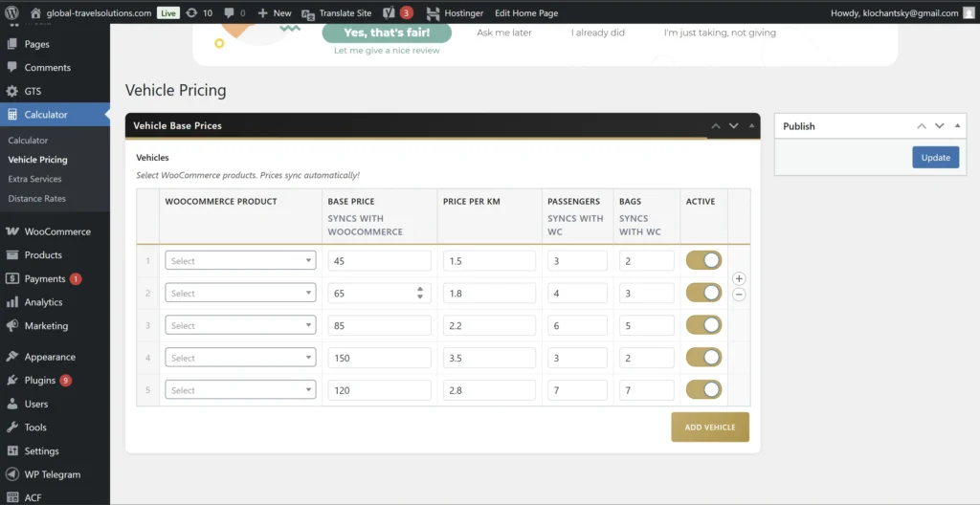Click the Update button
980x505 pixels.
pos(935,158)
